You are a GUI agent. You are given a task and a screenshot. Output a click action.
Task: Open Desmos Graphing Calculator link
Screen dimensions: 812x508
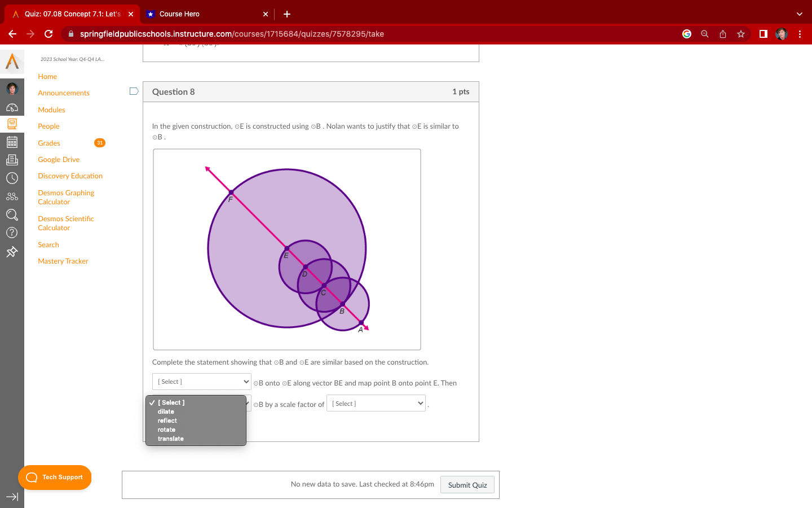click(66, 198)
